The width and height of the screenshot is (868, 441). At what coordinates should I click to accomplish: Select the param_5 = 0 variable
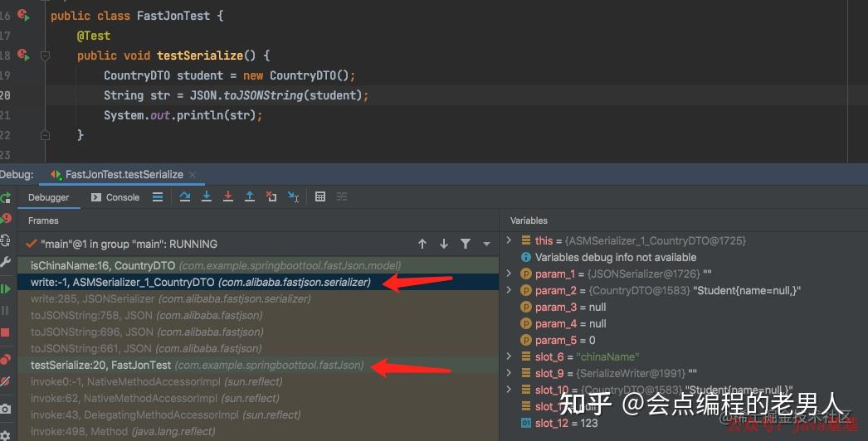[x=558, y=341]
